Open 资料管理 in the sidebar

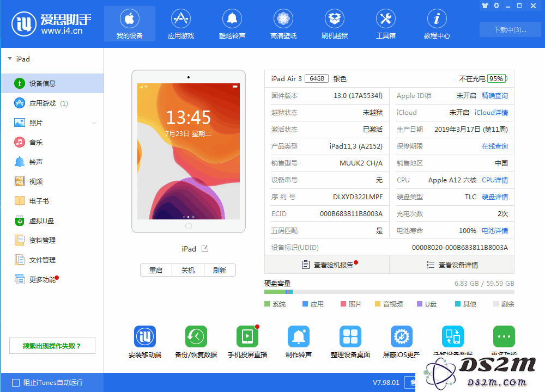pyautogui.click(x=52, y=240)
